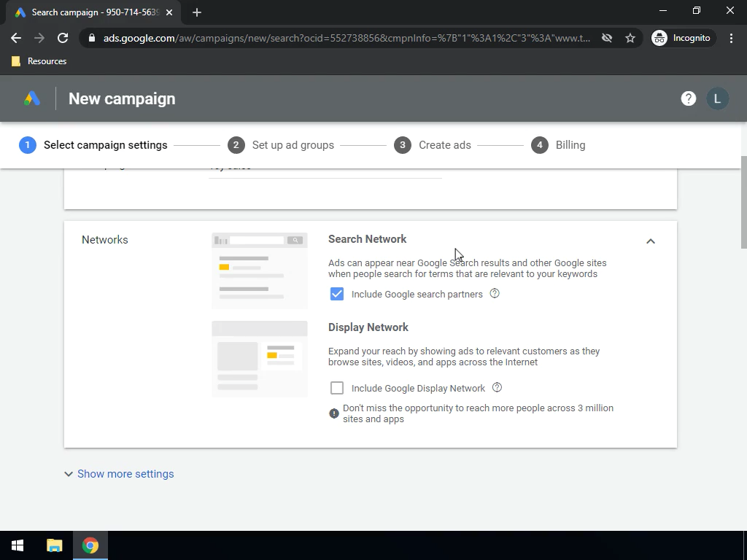747x560 pixels.
Task: Click help icon beside Google search partners
Action: [x=495, y=294]
